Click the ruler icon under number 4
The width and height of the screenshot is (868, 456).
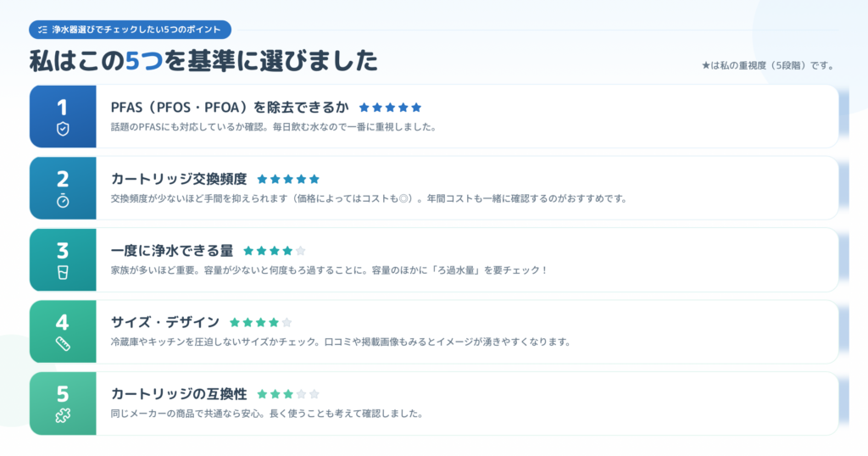point(63,344)
